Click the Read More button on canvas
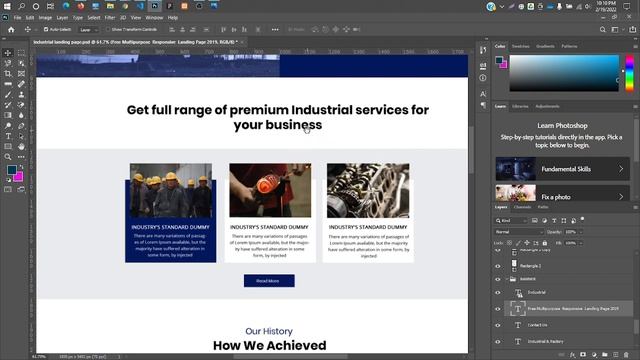The width and height of the screenshot is (640, 360). (x=269, y=281)
